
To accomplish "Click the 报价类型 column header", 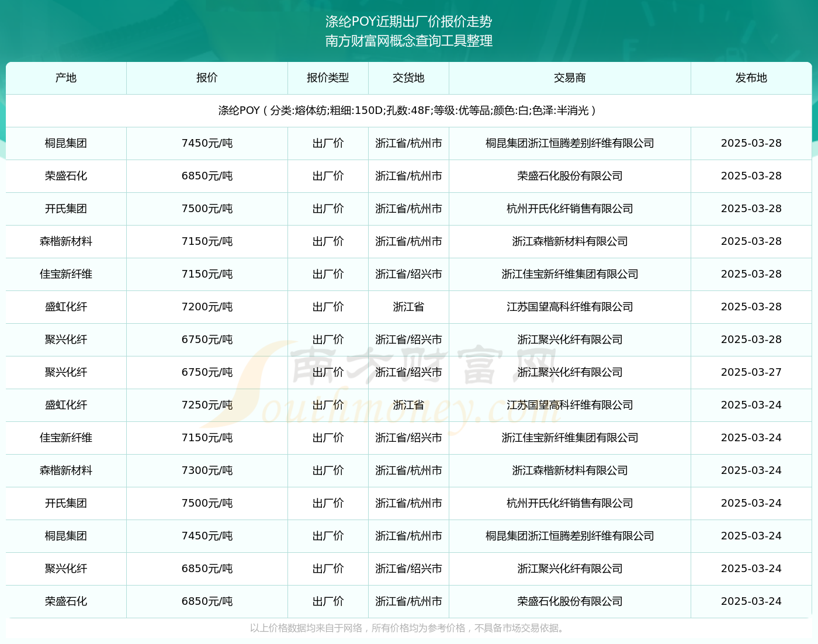I will [x=328, y=78].
